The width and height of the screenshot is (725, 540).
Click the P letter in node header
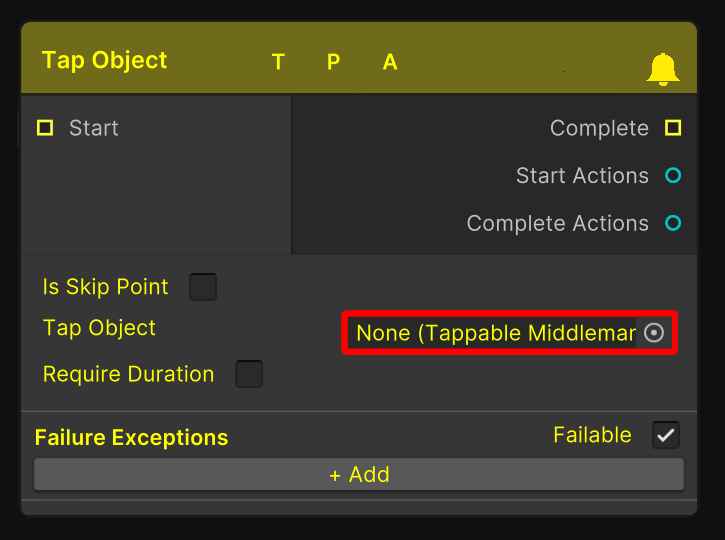(x=333, y=62)
